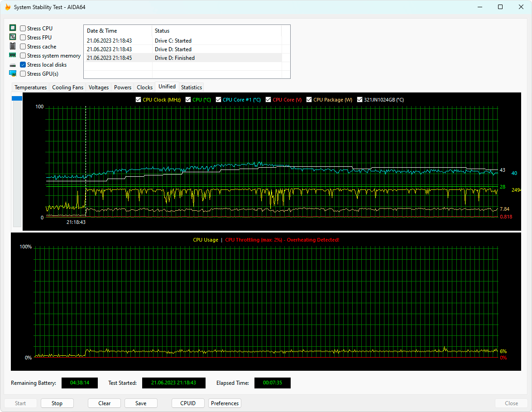Hide the CPU Clock (MHz) graph line
Viewport: 532px width, 412px height.
tap(139, 100)
